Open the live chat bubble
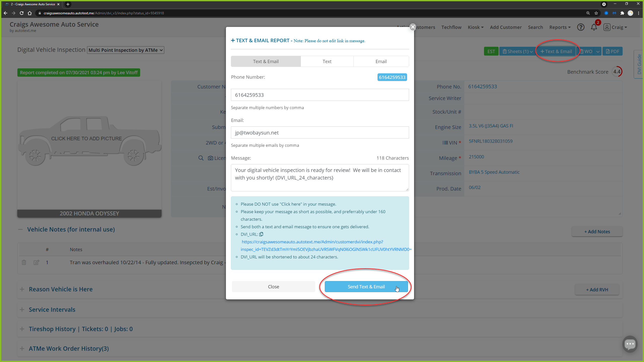The width and height of the screenshot is (644, 362). click(630, 344)
